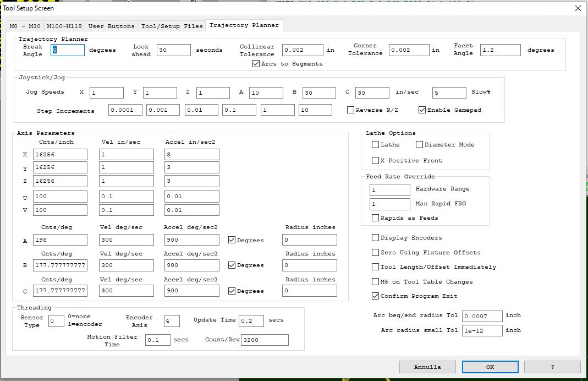Enable Lathe mode checkbox
Image resolution: width=588 pixels, height=381 pixels.
point(376,145)
